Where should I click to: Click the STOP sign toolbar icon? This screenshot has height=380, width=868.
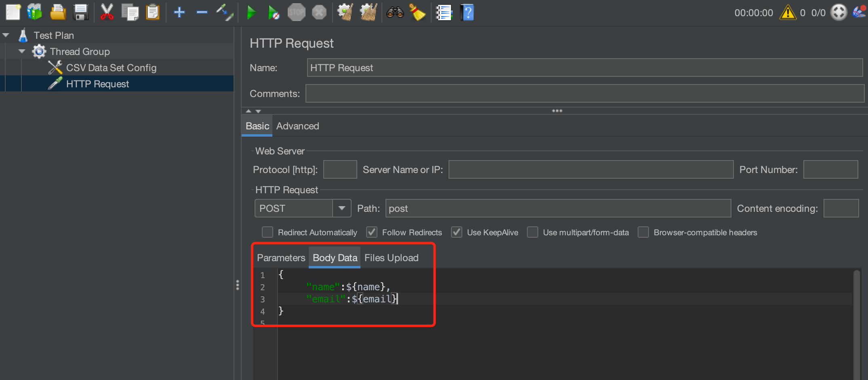pos(297,12)
